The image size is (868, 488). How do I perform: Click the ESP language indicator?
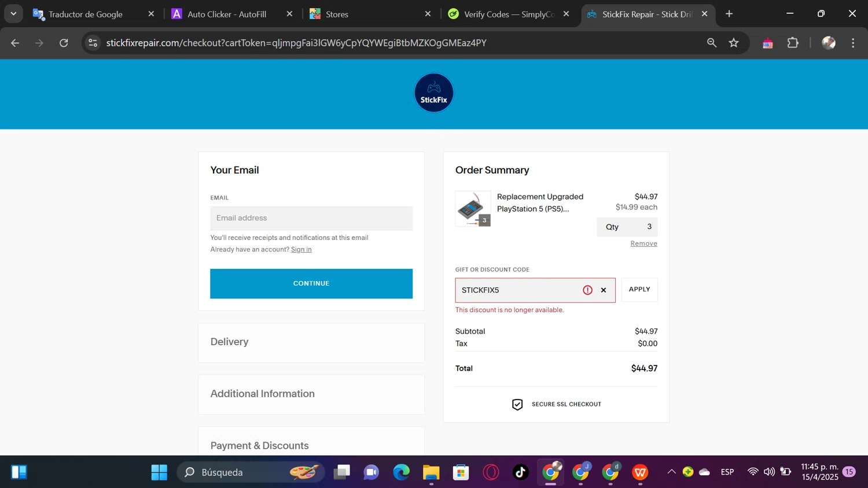(x=727, y=472)
